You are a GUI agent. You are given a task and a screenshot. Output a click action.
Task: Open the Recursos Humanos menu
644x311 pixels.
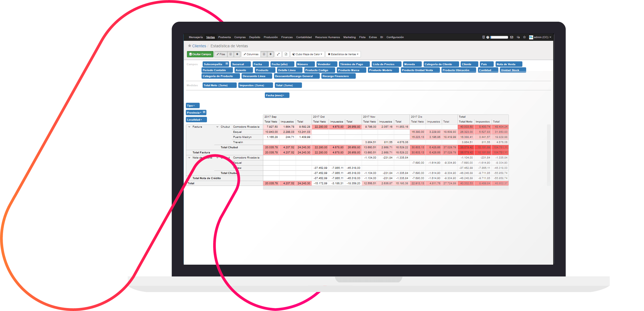click(327, 37)
